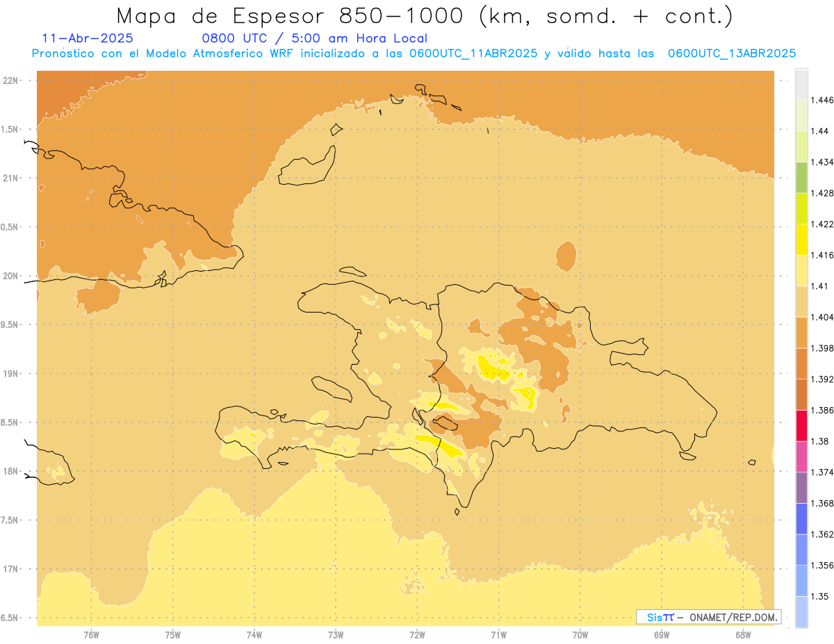The image size is (834, 644).
Task: Click the legend value '1.428'
Action: [823, 193]
